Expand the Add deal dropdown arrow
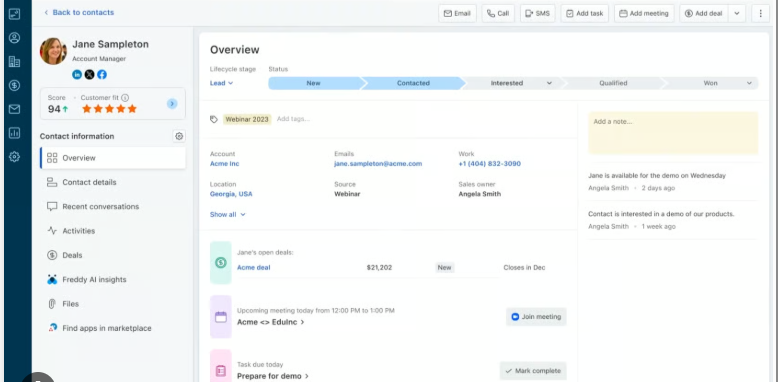 pos(737,13)
